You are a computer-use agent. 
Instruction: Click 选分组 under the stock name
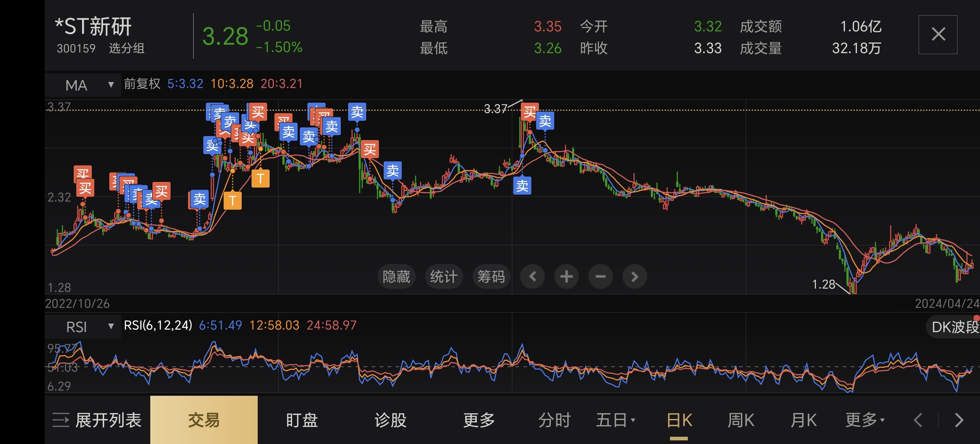[x=126, y=48]
